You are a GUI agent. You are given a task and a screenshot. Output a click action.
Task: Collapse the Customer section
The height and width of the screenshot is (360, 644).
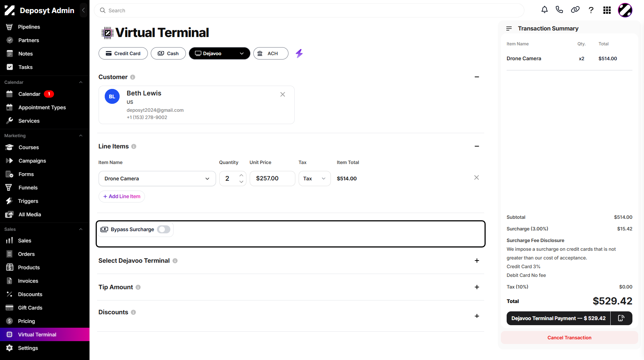(x=477, y=77)
